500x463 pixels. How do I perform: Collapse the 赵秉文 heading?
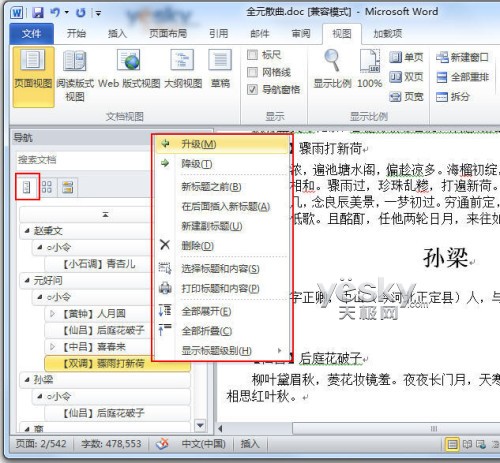click(27, 231)
